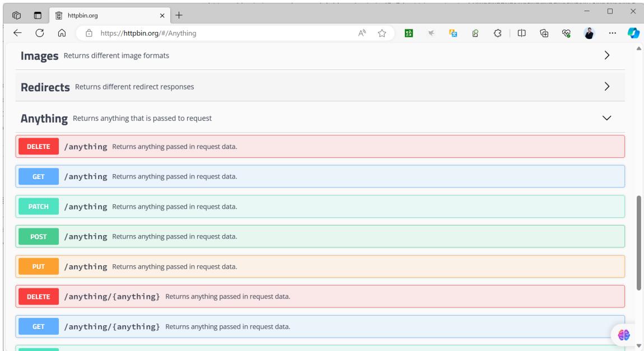Click 'Returns different redirect responses' description
This screenshot has height=351, width=644.
coord(134,87)
